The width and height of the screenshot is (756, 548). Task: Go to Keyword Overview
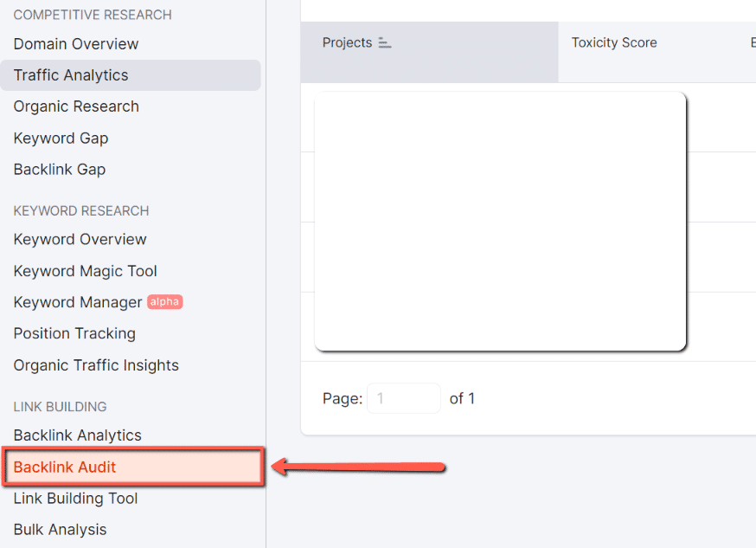pyautogui.click(x=80, y=239)
